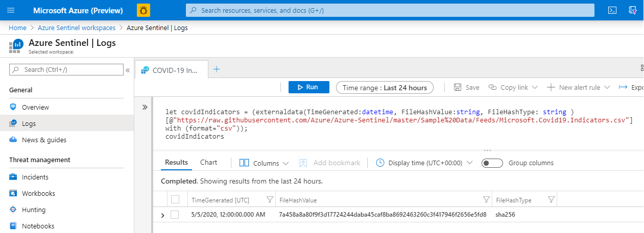The width and height of the screenshot is (644, 233).
Task: Filter the FileHashValue column
Action: point(486,200)
